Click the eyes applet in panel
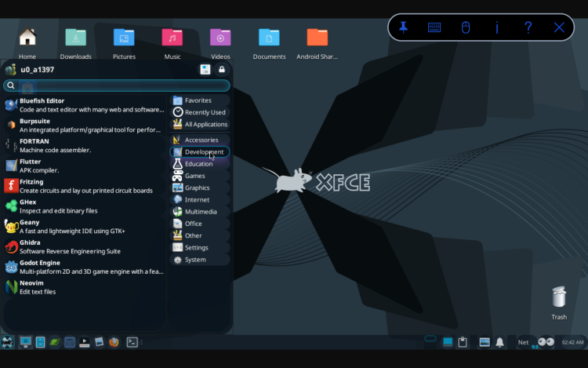588x368 pixels. [546, 342]
